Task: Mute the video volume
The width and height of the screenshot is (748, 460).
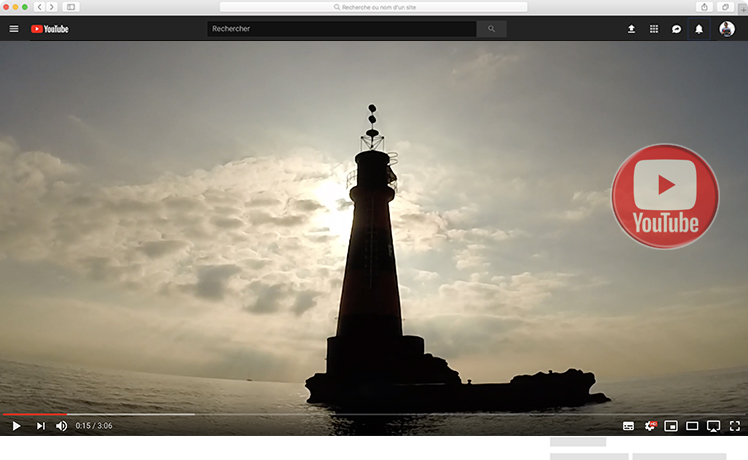Action: pos(62,426)
